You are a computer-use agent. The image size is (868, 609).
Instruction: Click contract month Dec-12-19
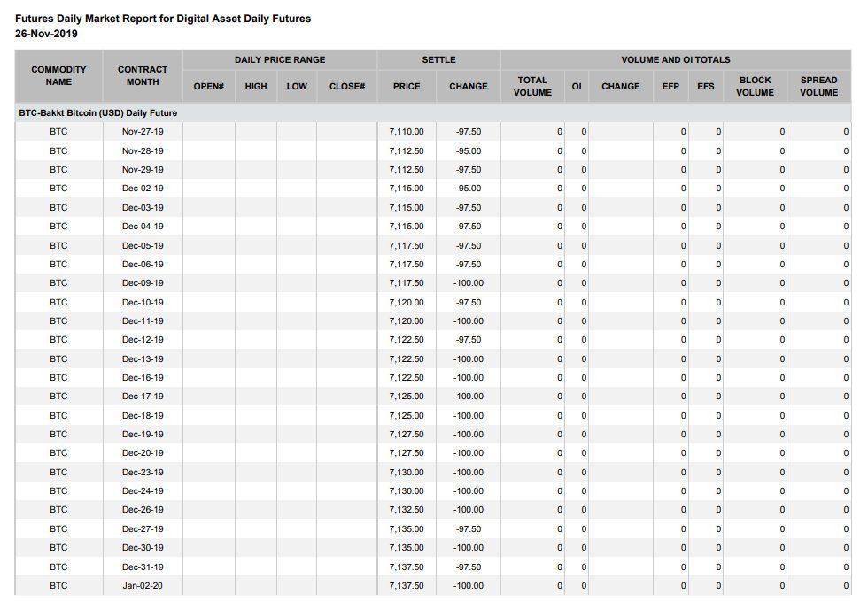tap(143, 340)
